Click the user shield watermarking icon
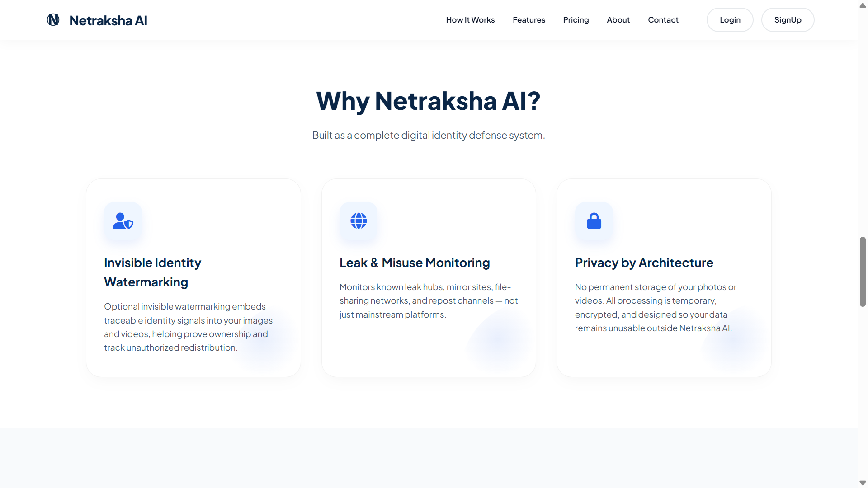 (123, 221)
